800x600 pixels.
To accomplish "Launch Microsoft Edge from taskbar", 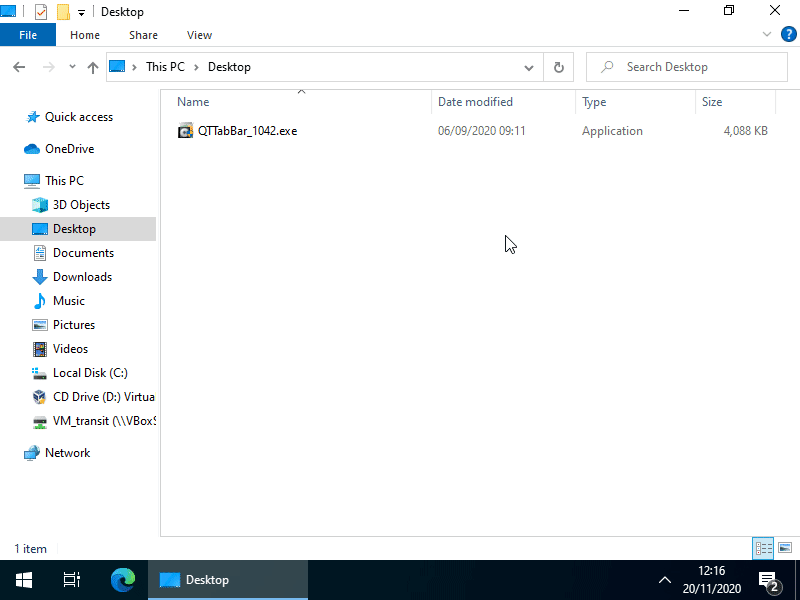I will click(x=122, y=580).
